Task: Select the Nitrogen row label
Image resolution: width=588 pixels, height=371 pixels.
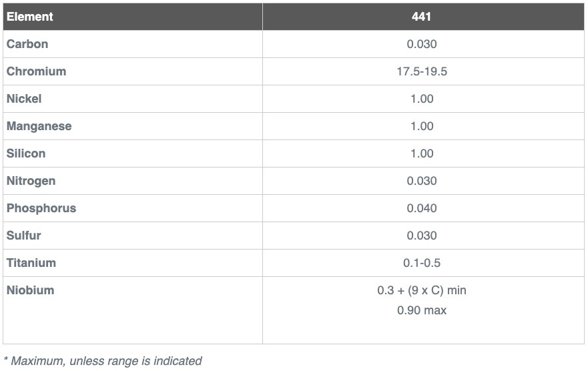Action: [31, 181]
